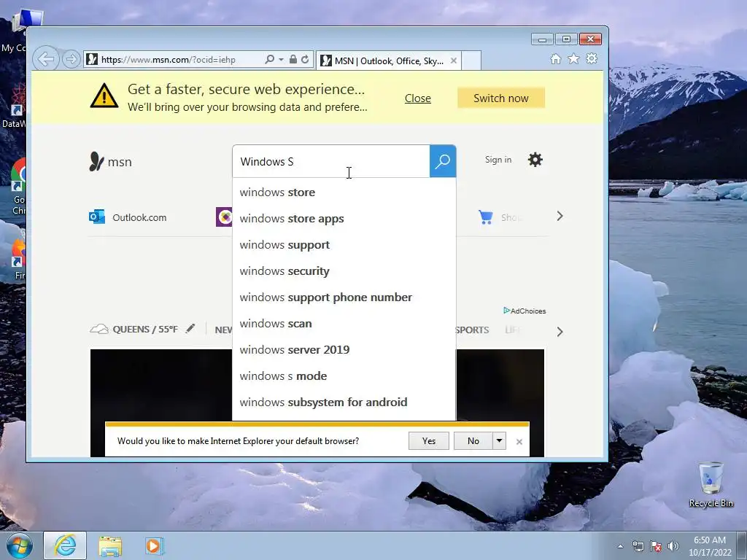
Task: Select the 'windows scan' suggestion
Action: tap(344, 323)
